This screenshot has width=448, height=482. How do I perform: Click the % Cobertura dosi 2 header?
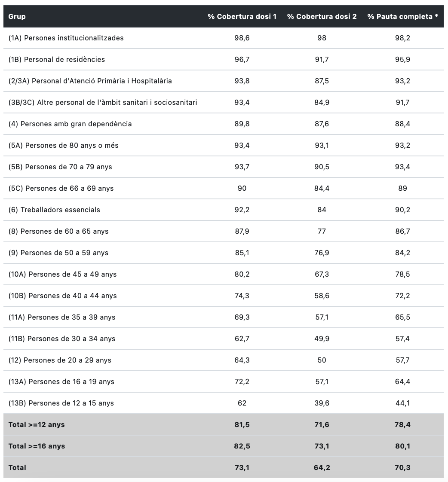[x=322, y=17]
